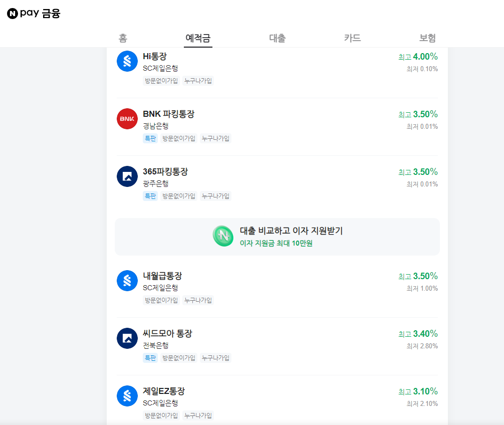Screen dimensions: 504x425
Task: Switch to the 카드 tab
Action: pos(352,37)
